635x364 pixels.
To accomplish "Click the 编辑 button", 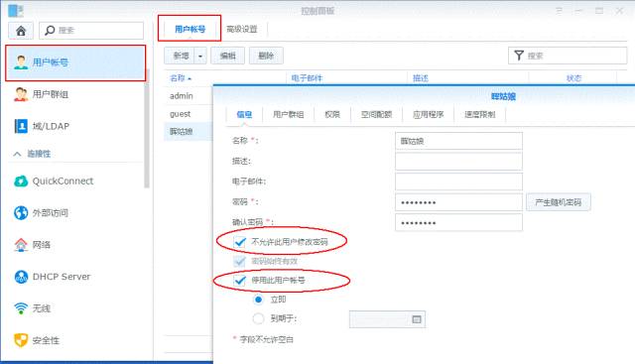I will point(227,56).
